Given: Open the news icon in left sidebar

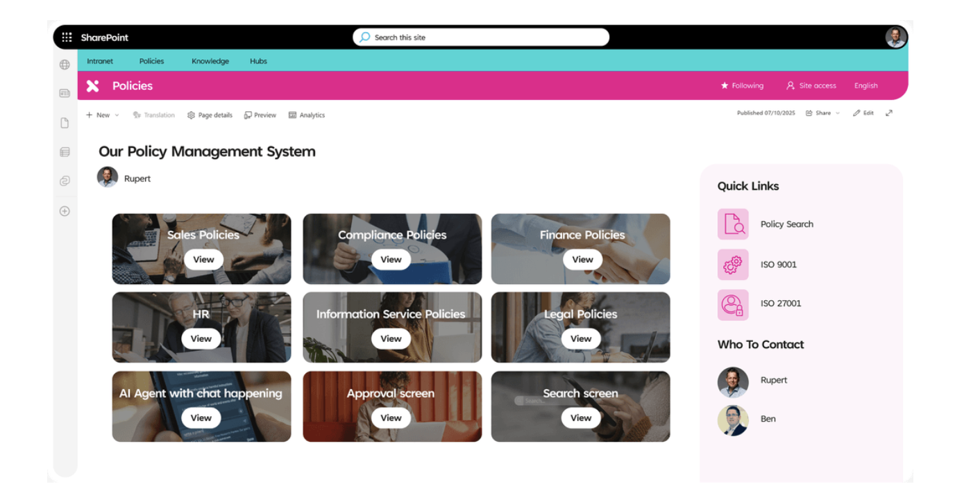Looking at the screenshot, I should pyautogui.click(x=65, y=93).
